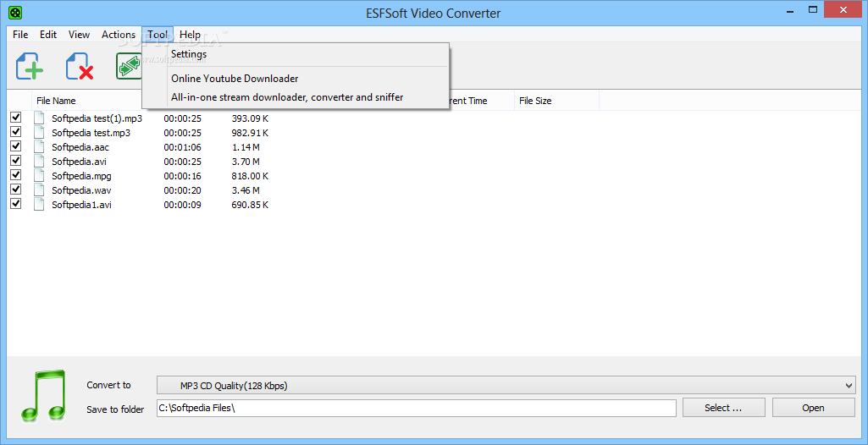Click file icon for Softpedia.wav

[39, 190]
